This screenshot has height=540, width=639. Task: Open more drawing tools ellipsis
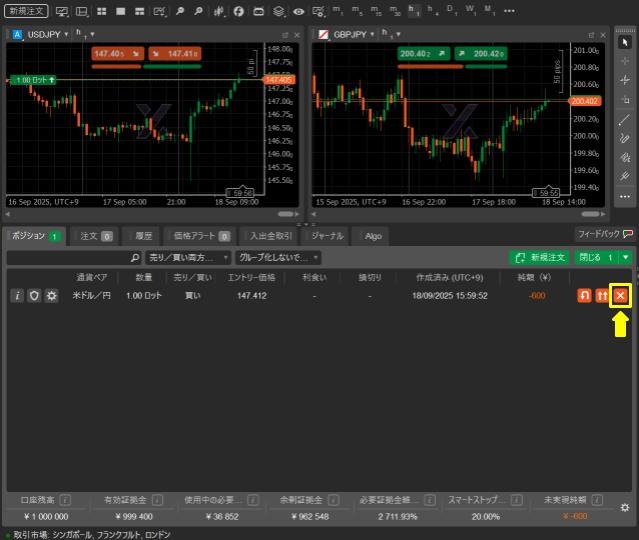tap(625, 196)
